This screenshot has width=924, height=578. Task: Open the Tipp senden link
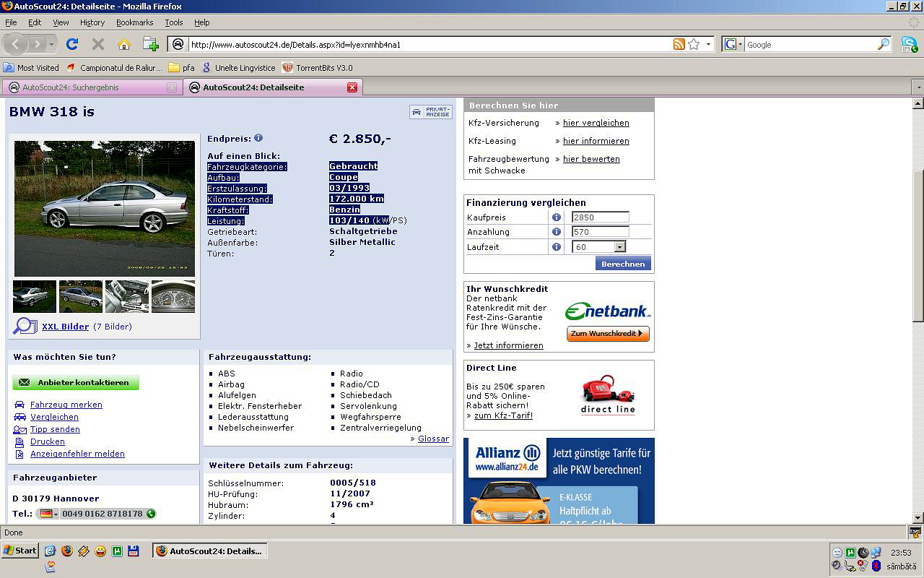tap(55, 429)
